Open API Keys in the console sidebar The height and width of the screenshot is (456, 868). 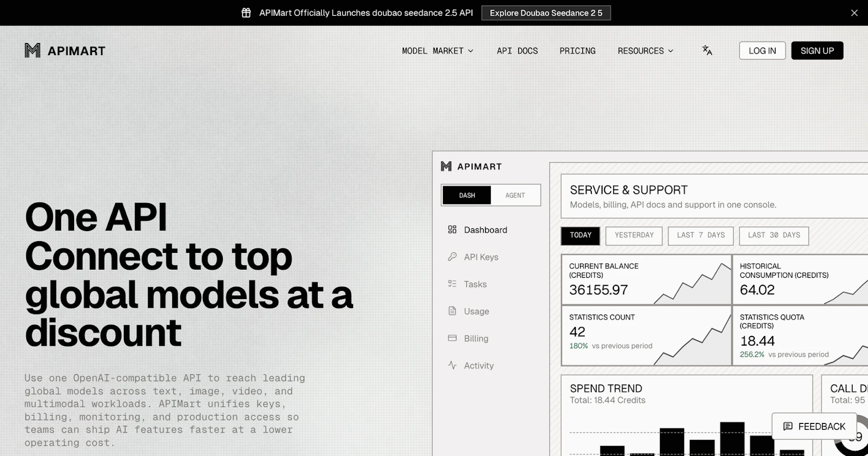(481, 257)
